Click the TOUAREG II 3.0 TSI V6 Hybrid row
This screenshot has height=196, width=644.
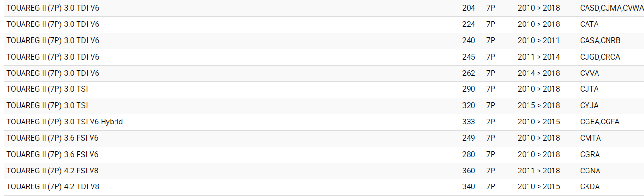(65, 122)
